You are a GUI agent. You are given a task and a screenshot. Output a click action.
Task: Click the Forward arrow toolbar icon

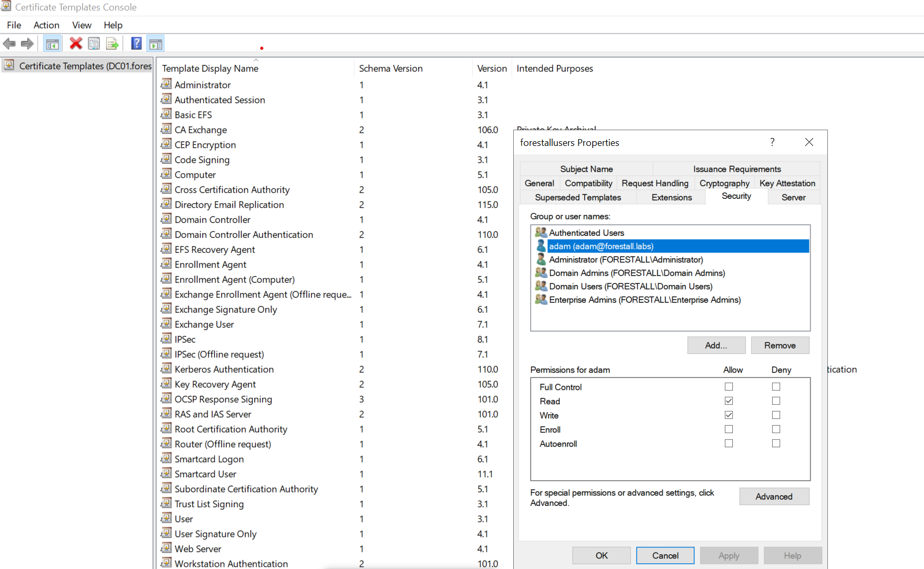pyautogui.click(x=27, y=44)
